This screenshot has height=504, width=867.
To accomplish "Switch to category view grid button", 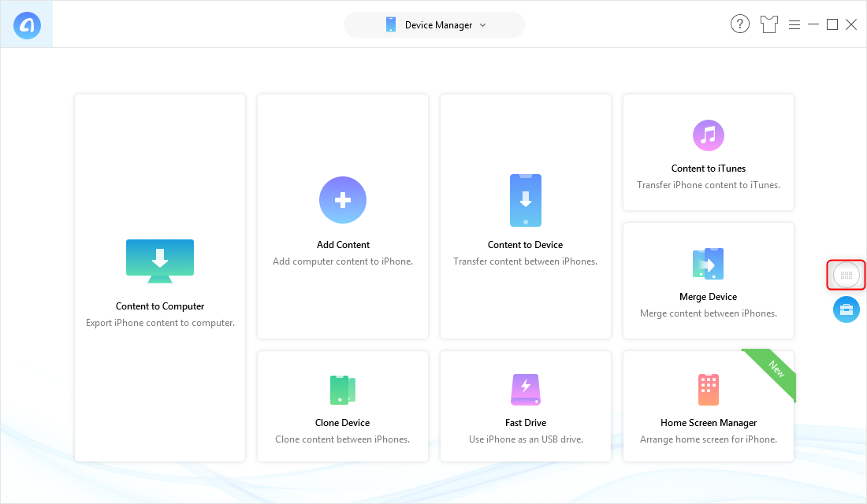I will (x=847, y=275).
